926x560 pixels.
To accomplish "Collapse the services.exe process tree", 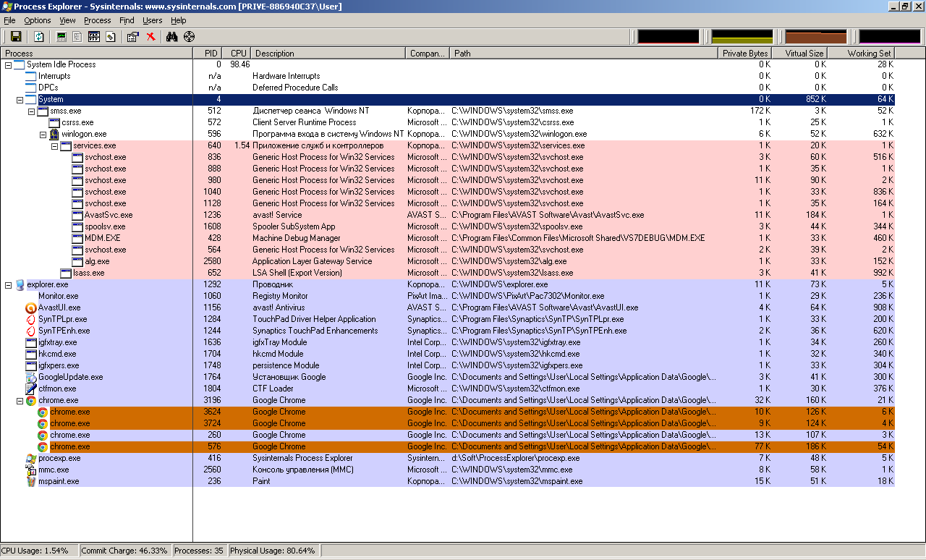I will [x=55, y=146].
